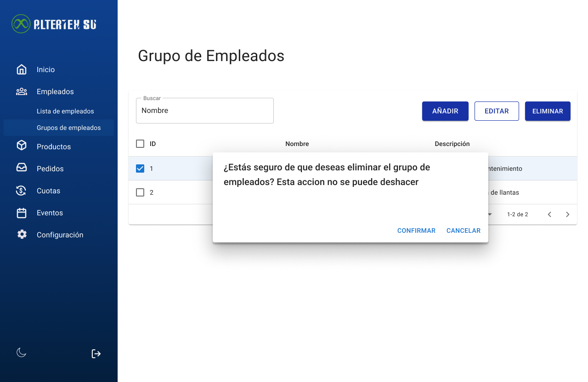588x382 pixels.
Task: Click the Empleados people icon
Action: click(x=22, y=92)
